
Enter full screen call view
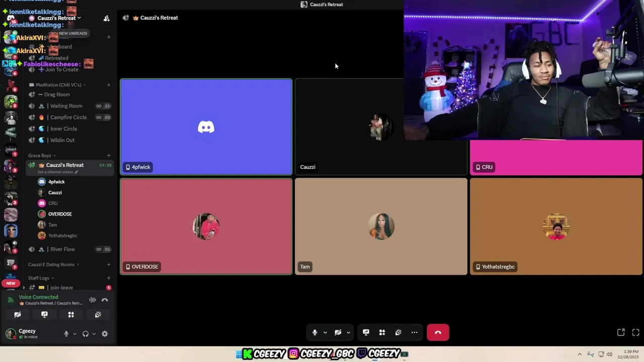[635, 332]
